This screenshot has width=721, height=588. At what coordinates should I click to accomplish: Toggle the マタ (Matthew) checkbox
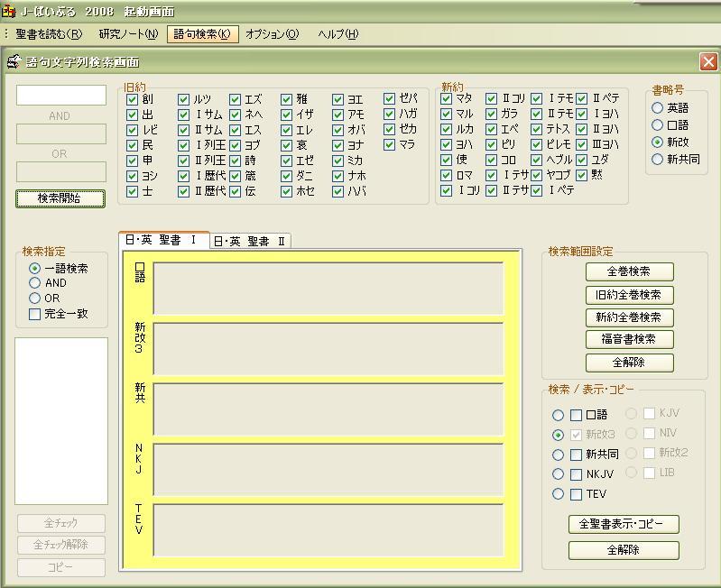(x=446, y=98)
